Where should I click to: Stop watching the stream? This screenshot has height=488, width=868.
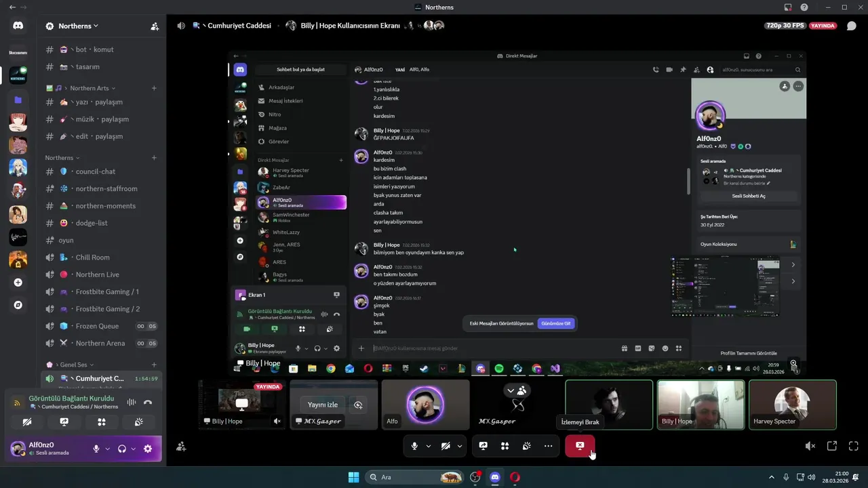(580, 446)
